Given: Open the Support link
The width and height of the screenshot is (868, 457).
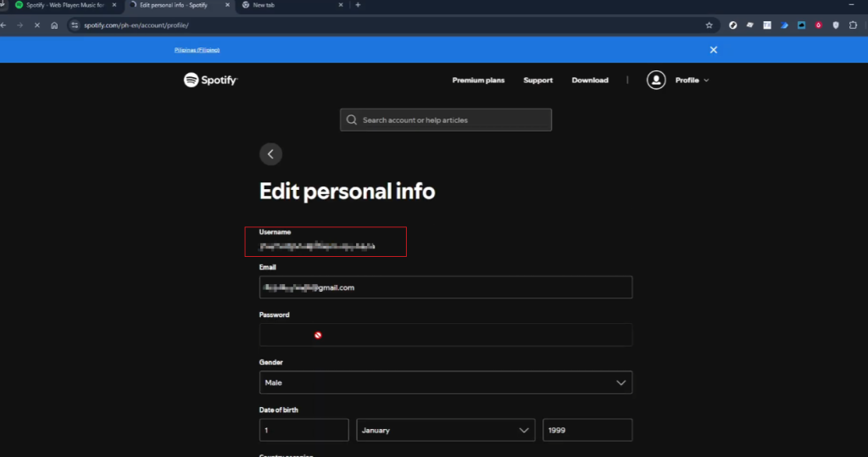Looking at the screenshot, I should pos(538,81).
